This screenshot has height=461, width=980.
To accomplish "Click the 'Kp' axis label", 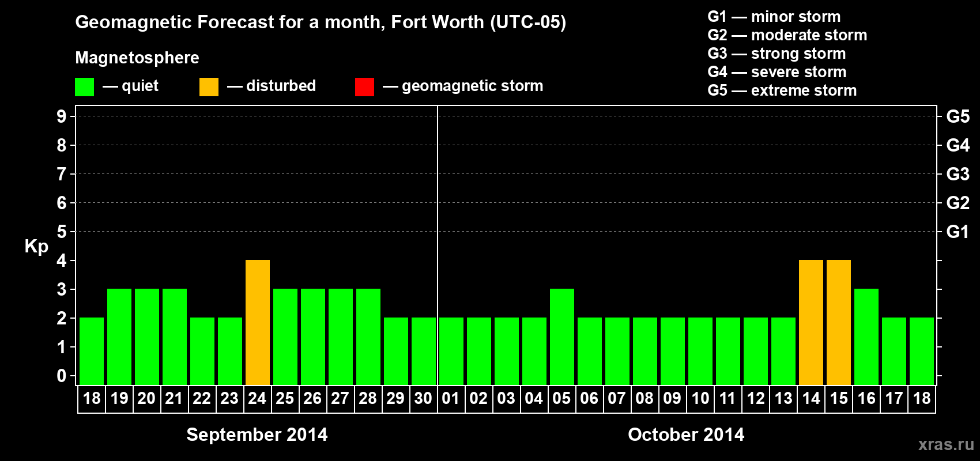I will coord(36,247).
